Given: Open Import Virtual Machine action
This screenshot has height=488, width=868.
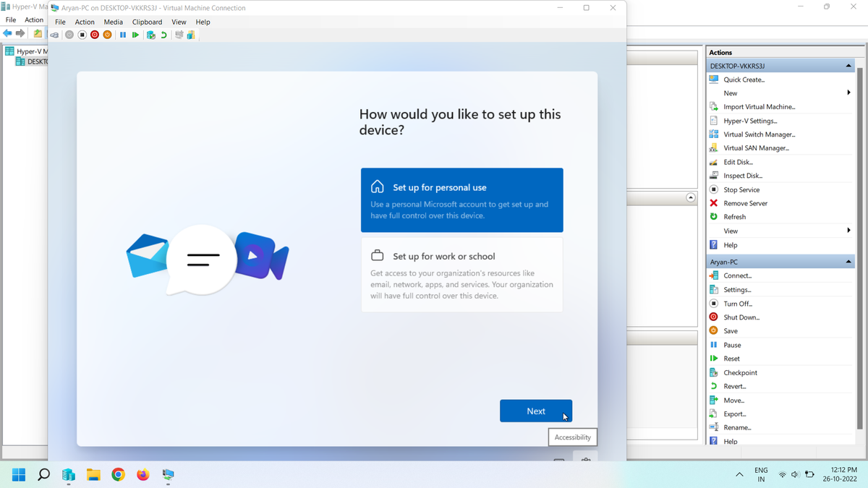Looking at the screenshot, I should 759,107.
